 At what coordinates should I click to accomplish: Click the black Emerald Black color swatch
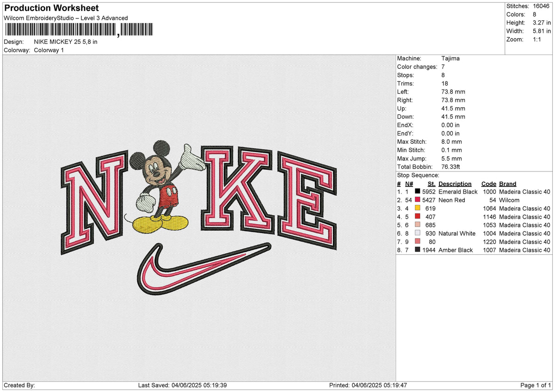point(418,192)
